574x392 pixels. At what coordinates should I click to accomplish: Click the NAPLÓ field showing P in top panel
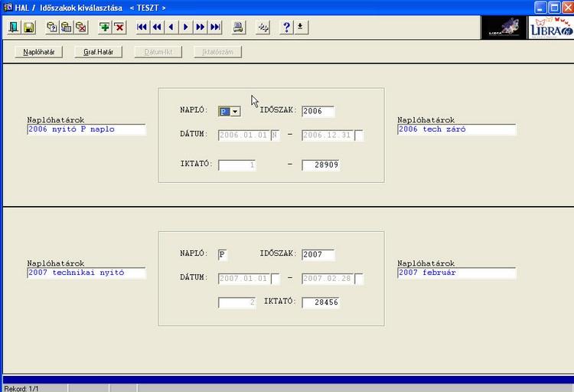pyautogui.click(x=224, y=111)
